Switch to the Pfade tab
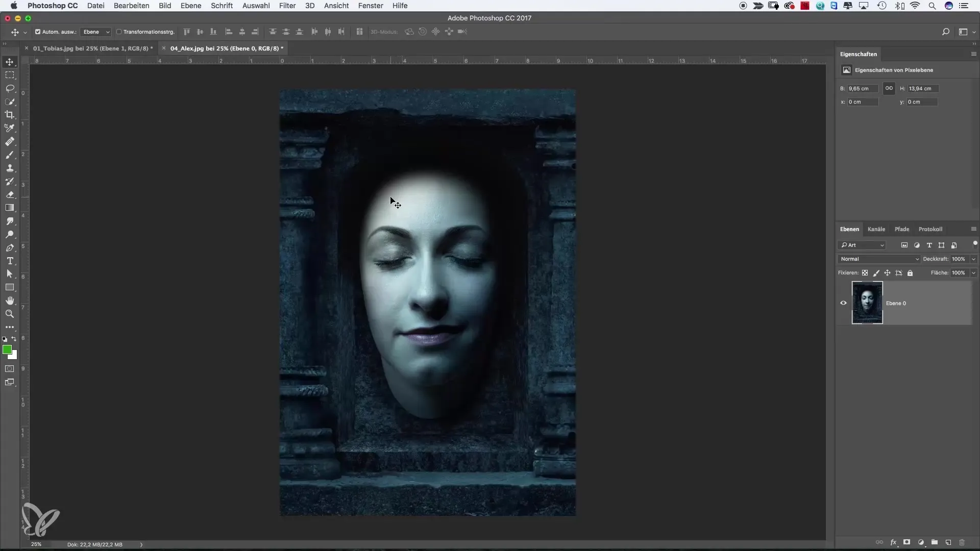 902,229
